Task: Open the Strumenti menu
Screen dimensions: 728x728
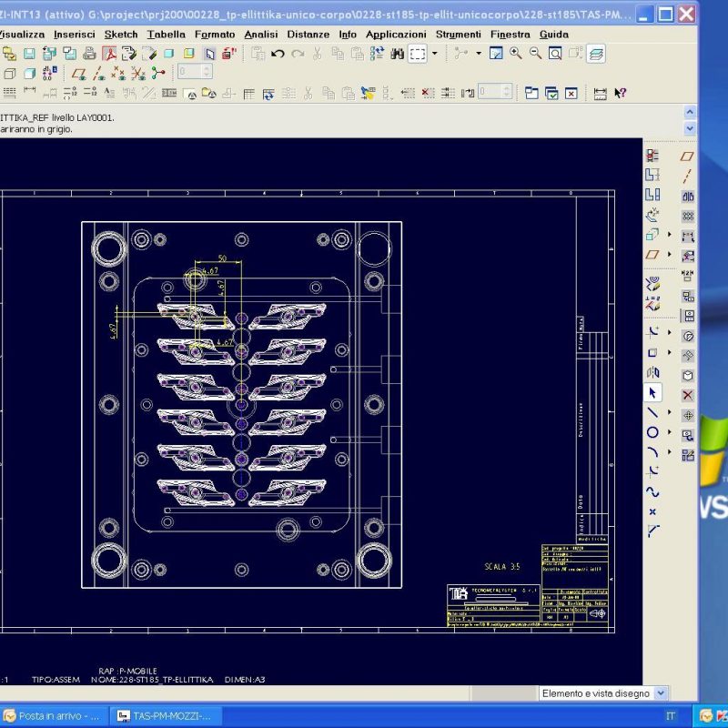Action: [459, 35]
